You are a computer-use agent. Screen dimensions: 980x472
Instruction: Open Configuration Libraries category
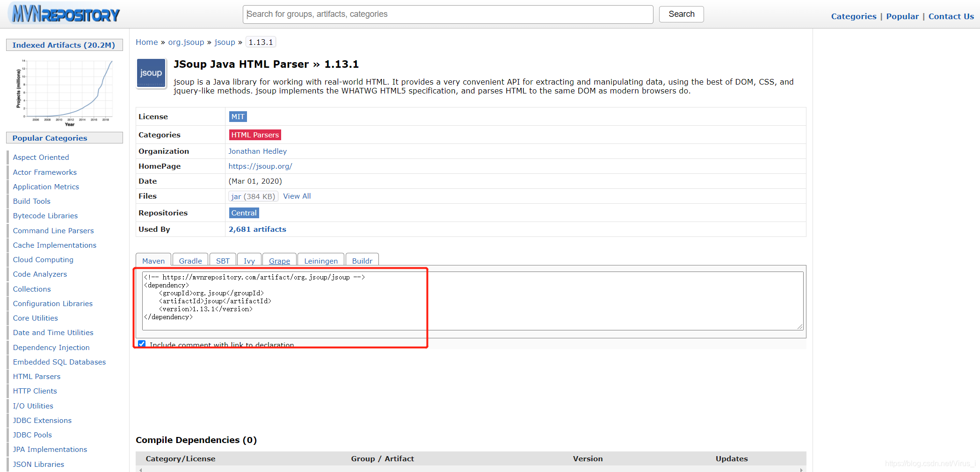pos(53,304)
